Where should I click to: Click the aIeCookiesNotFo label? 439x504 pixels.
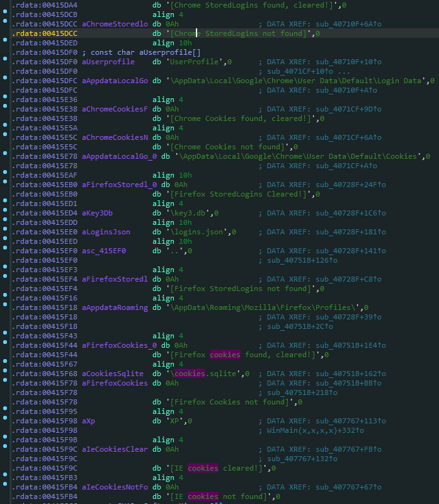click(x=115, y=487)
